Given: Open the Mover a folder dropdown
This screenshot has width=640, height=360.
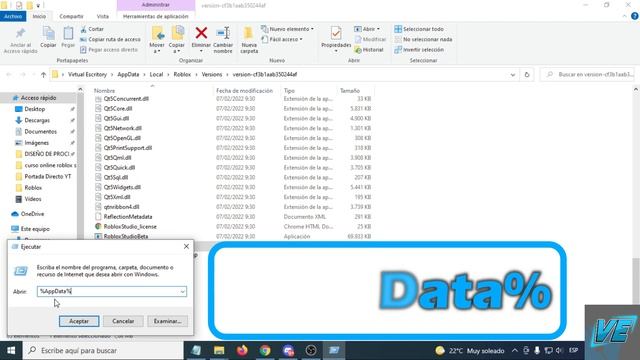Looking at the screenshot, I should point(157,40).
